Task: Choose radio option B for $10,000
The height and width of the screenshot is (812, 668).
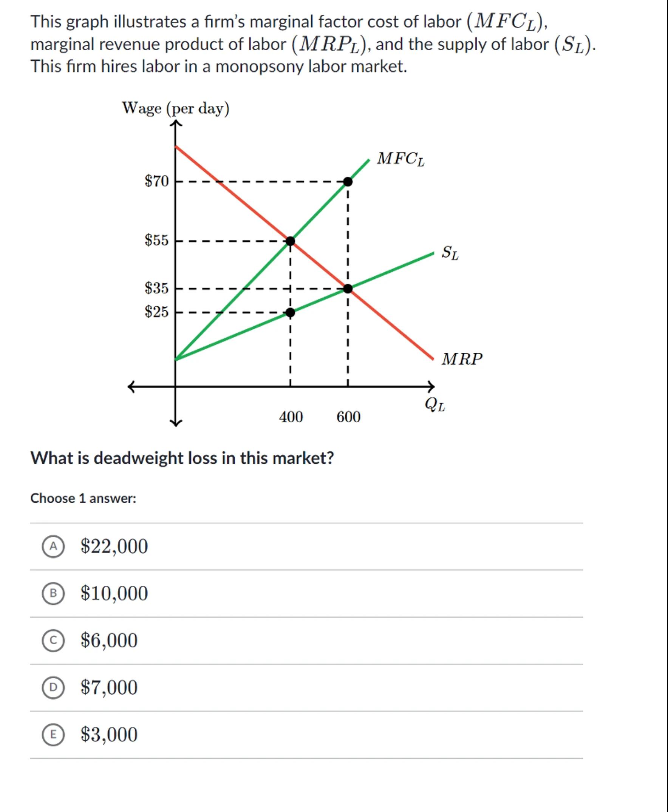Action: point(53,594)
